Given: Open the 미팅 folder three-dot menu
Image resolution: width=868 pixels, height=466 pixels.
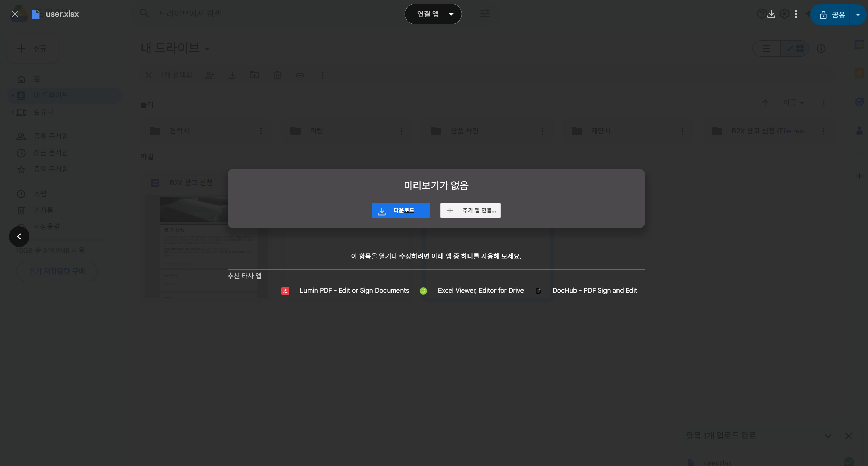Looking at the screenshot, I should [402, 131].
